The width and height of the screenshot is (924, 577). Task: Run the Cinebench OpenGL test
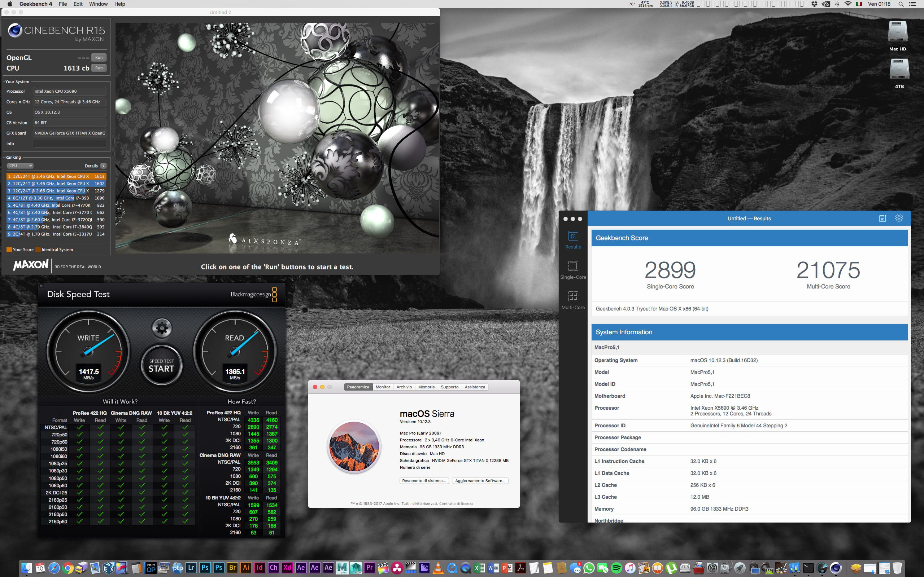(x=99, y=58)
